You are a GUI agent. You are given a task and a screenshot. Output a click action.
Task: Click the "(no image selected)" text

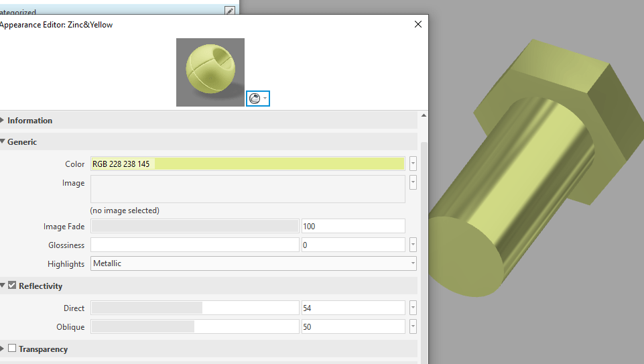click(x=125, y=210)
